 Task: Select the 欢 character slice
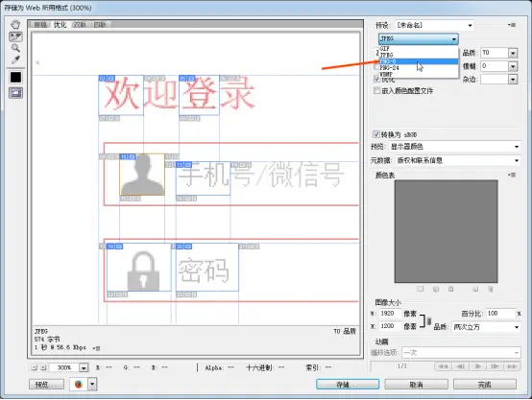pos(121,95)
